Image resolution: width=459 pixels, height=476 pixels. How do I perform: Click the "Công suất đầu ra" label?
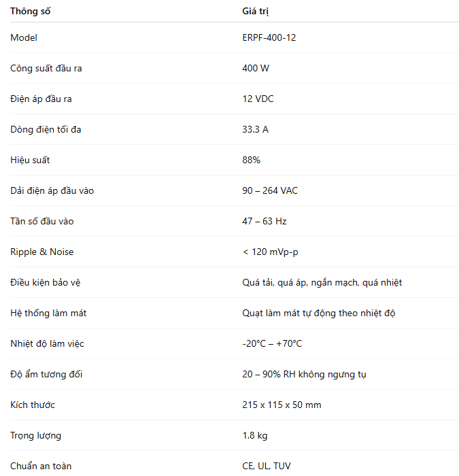point(46,68)
